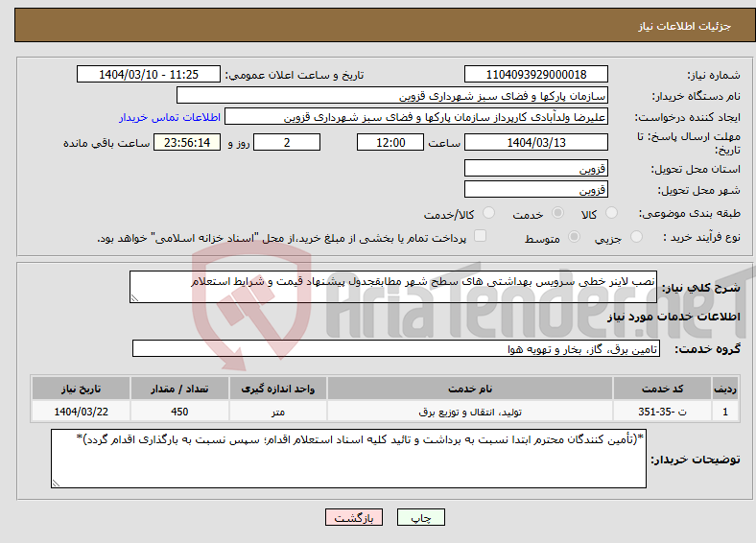This screenshot has height=543, width=756.
Task: Click the delivery province field قزوین
Action: pyautogui.click(x=535, y=168)
